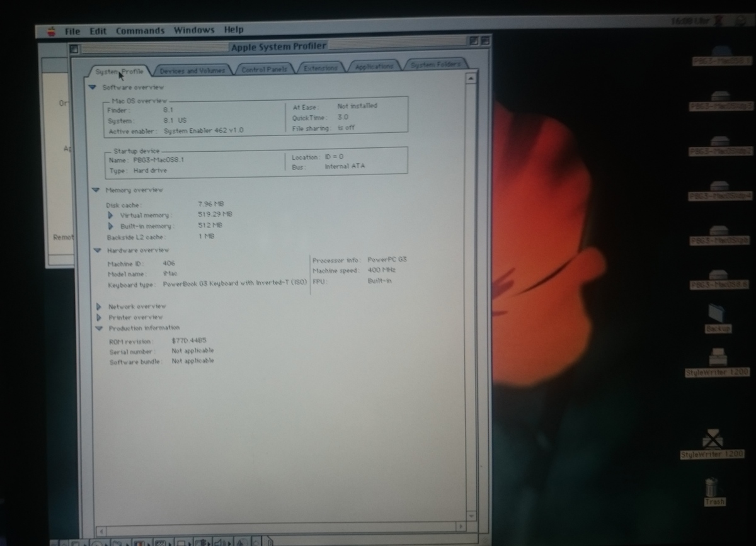The width and height of the screenshot is (756, 546).
Task: Click the 'System Enabler 462 v1.0' value
Action: point(203,131)
